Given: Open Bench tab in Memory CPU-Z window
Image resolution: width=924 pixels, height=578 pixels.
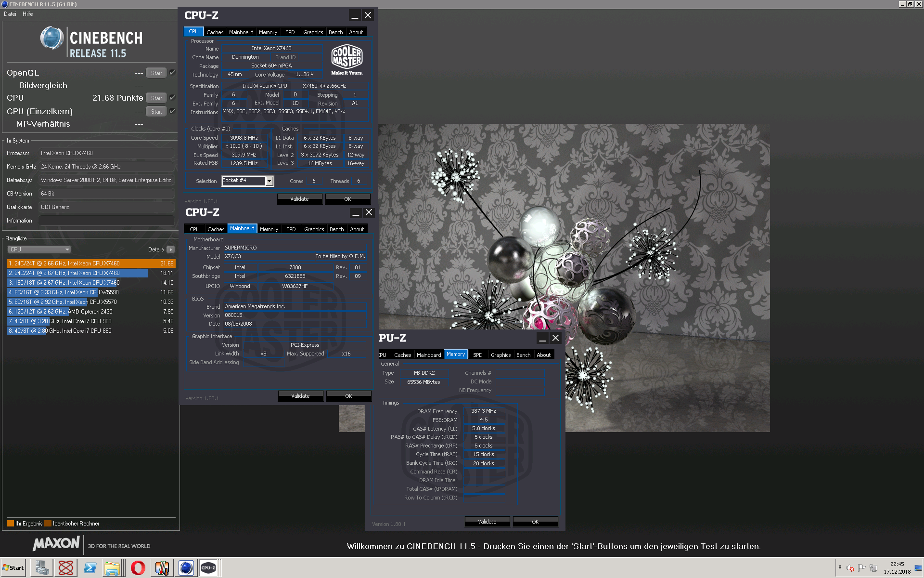Looking at the screenshot, I should pyautogui.click(x=524, y=355).
